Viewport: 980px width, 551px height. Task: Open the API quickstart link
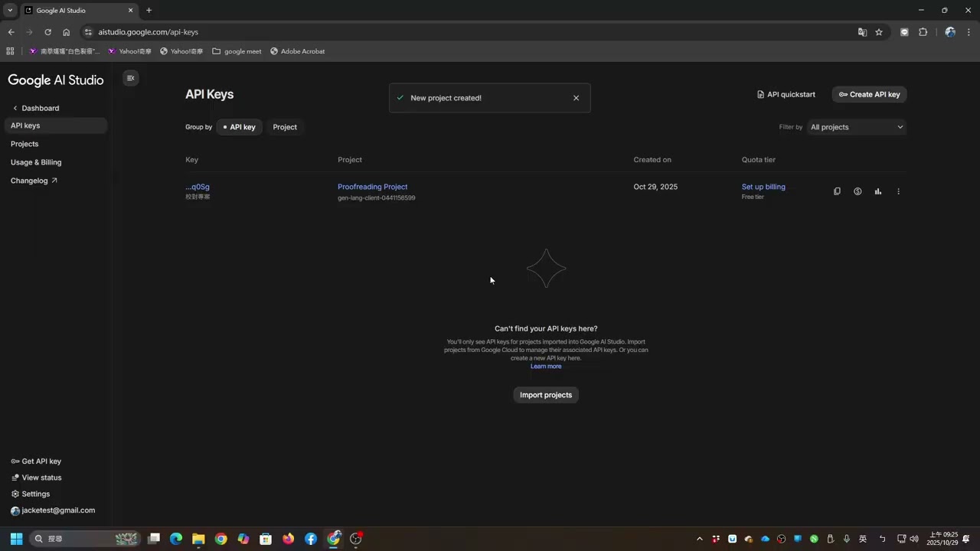tap(786, 94)
